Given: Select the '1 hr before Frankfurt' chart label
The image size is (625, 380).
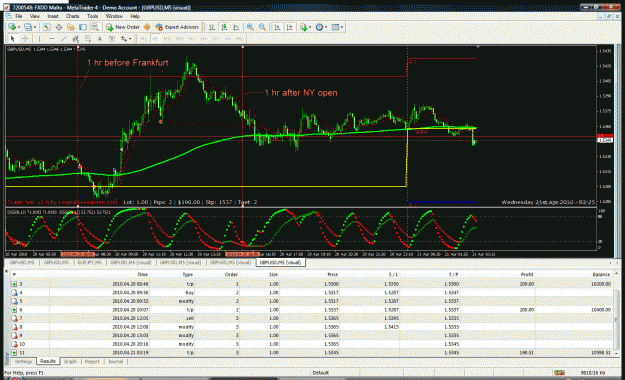Looking at the screenshot, I should tap(128, 63).
